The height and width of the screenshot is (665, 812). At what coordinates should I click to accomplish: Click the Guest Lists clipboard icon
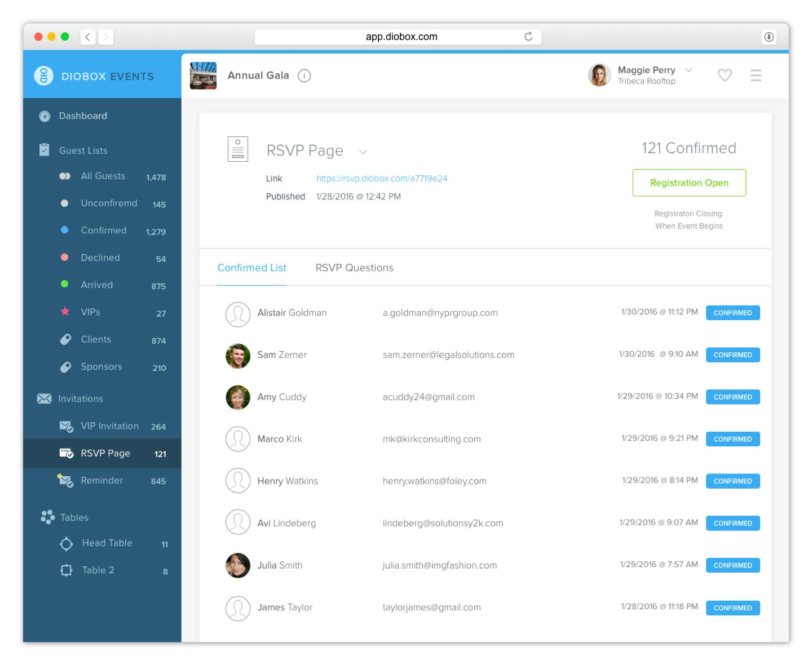(45, 150)
